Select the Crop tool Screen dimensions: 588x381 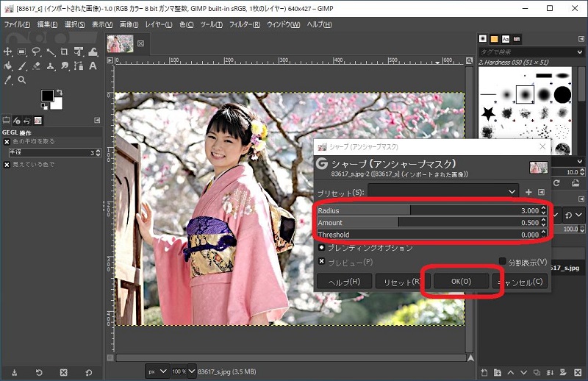[65, 51]
